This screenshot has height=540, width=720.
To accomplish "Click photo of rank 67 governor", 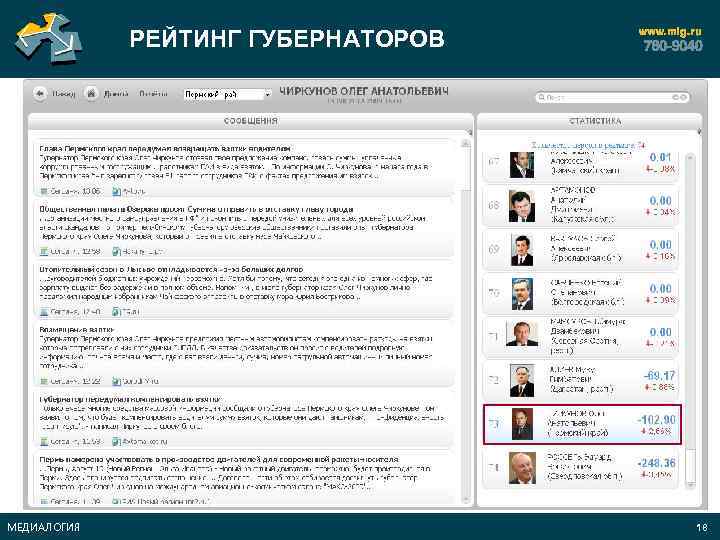I will tap(522, 164).
